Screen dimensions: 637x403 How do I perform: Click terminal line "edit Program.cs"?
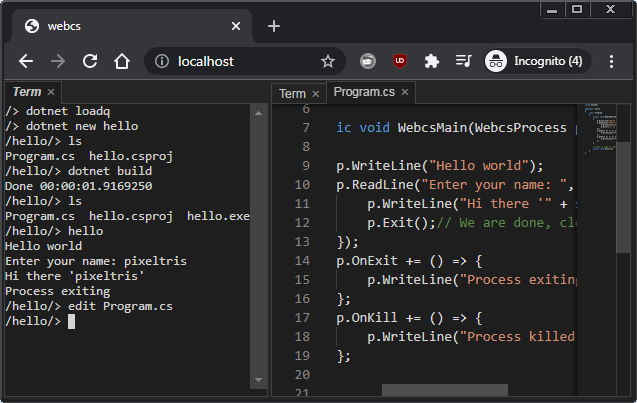[120, 306]
